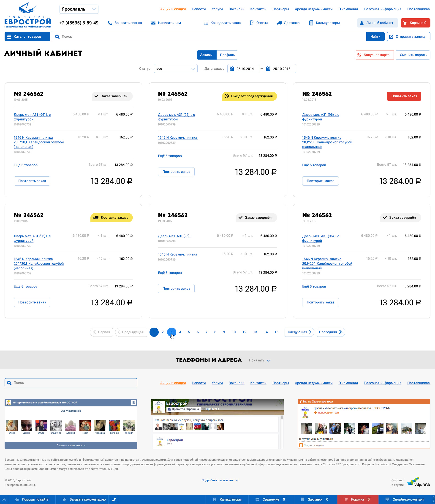The width and height of the screenshot is (435, 504).
Task: Click the VK logo icon in the VKontakte widget
Action: (133, 403)
